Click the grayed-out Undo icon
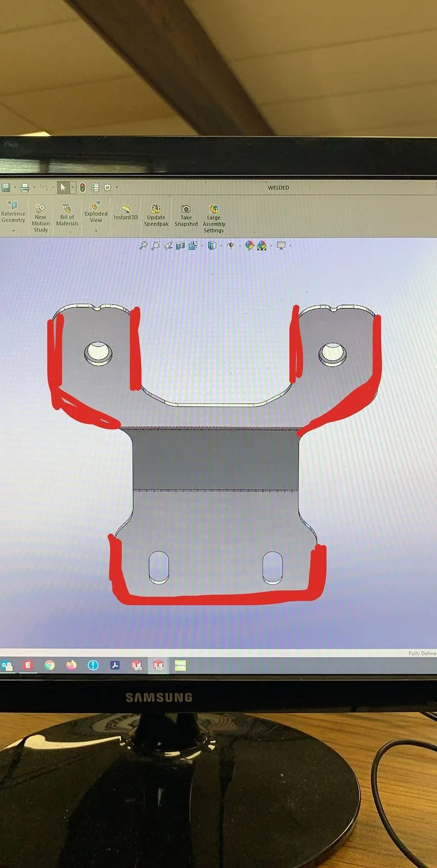This screenshot has width=437, height=868. point(44,188)
